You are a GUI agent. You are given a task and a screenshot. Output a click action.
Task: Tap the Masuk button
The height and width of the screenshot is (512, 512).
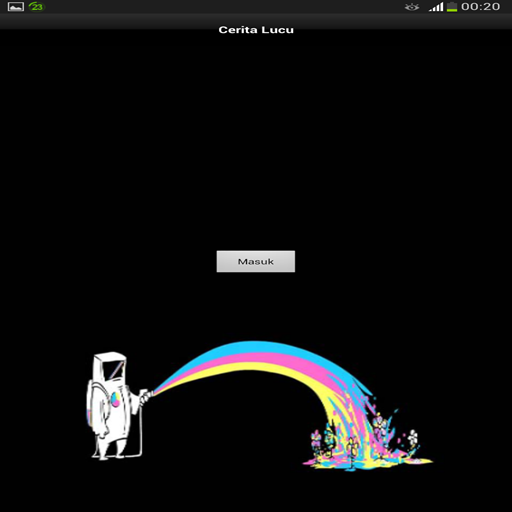pos(256,261)
